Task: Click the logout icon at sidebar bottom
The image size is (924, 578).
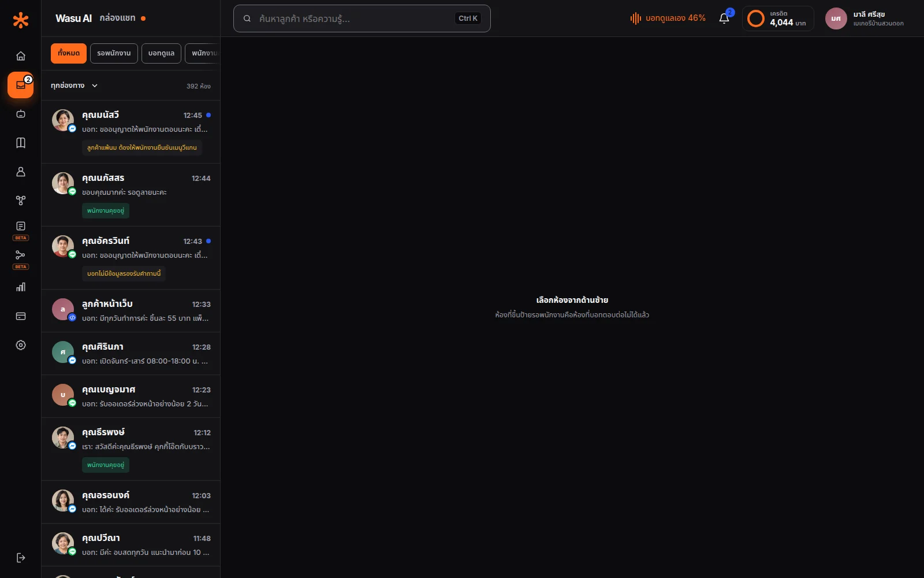Action: click(21, 558)
